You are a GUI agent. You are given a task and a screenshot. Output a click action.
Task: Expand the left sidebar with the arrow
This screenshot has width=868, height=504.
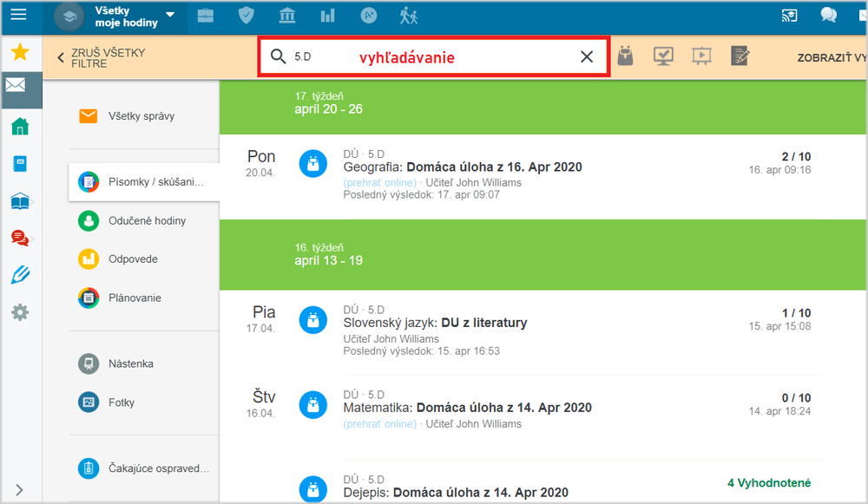[x=19, y=489]
